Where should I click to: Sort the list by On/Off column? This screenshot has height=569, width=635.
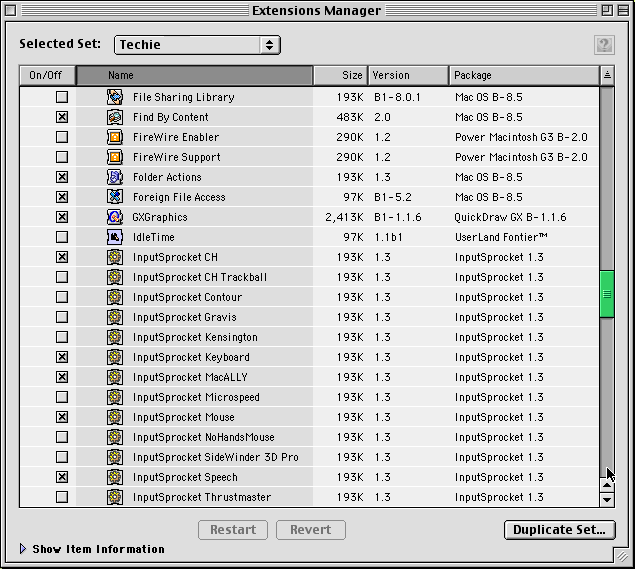coord(47,75)
